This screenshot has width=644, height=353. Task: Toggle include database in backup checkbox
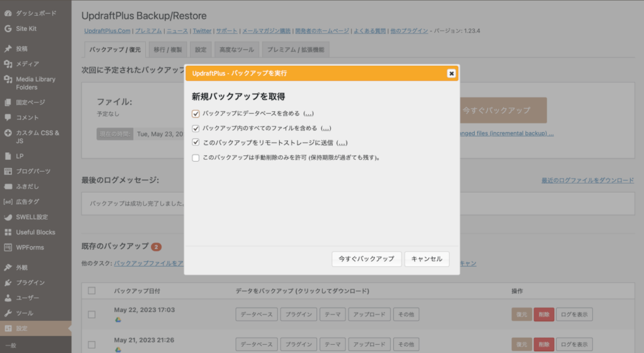point(196,114)
